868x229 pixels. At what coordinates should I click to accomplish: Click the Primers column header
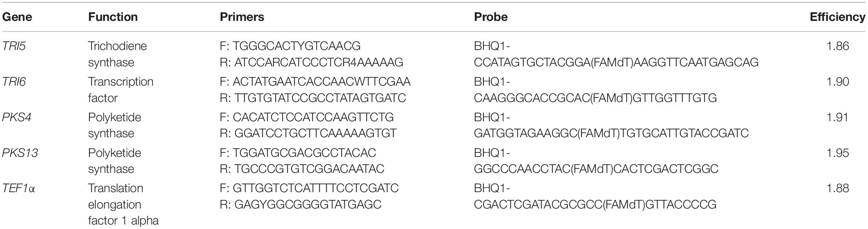(242, 17)
